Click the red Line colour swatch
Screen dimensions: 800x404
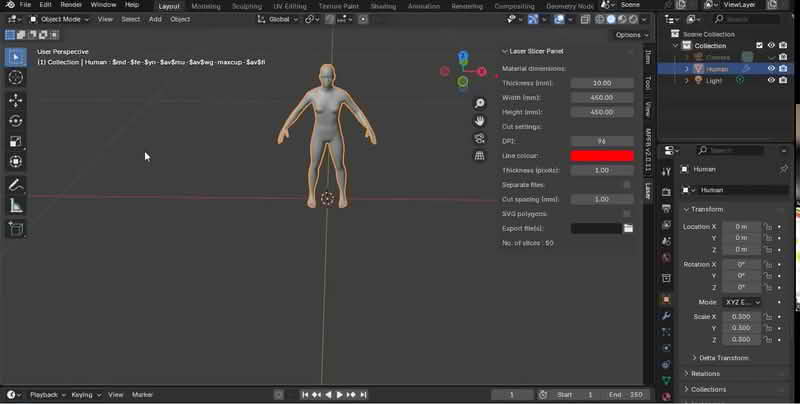(602, 156)
